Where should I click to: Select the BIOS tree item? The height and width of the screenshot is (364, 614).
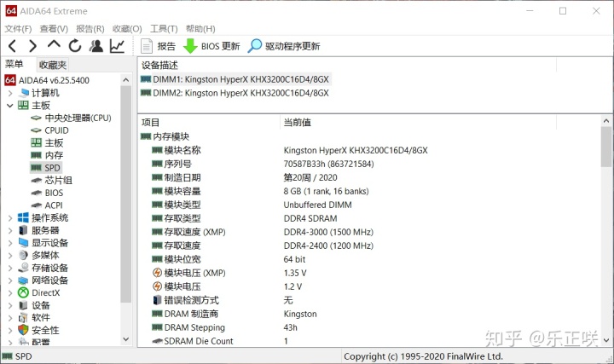54,193
